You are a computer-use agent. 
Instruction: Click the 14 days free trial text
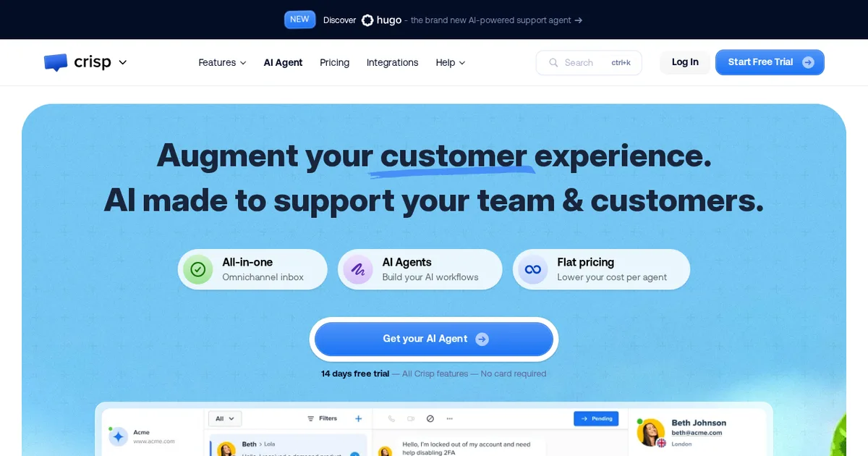tap(355, 373)
